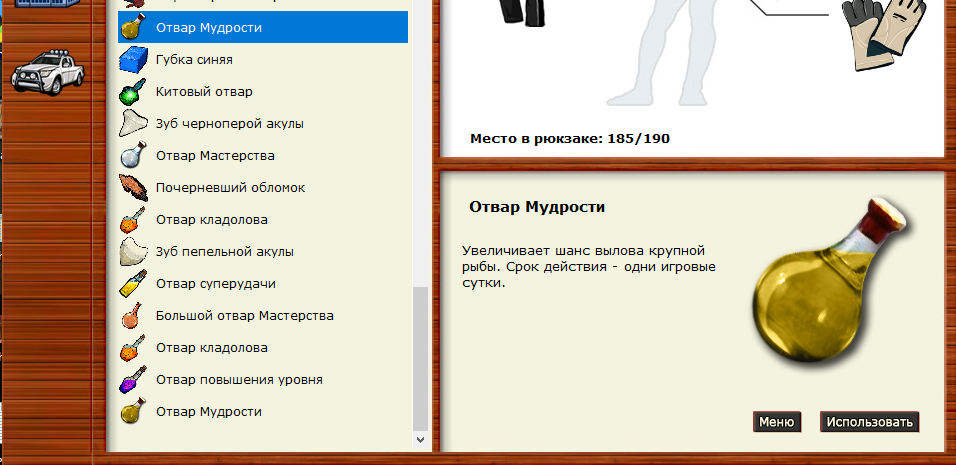Click the Зуб пепельной акулы tooth icon
956x465 pixels.
point(134,252)
